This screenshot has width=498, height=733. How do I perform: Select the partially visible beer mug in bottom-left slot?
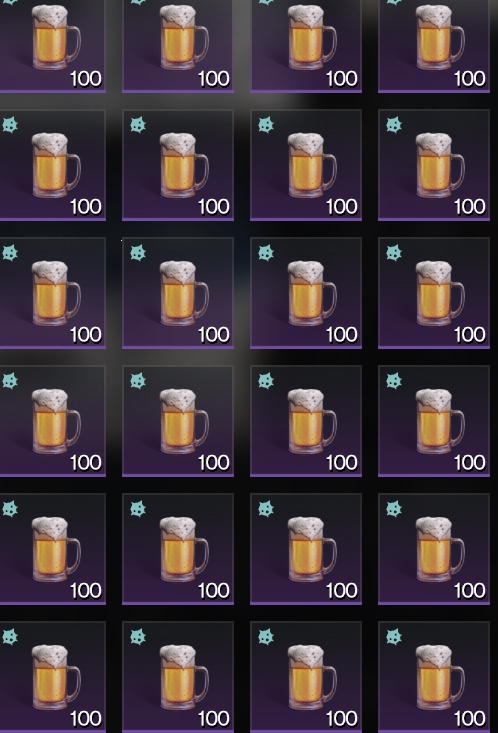(x=56, y=677)
